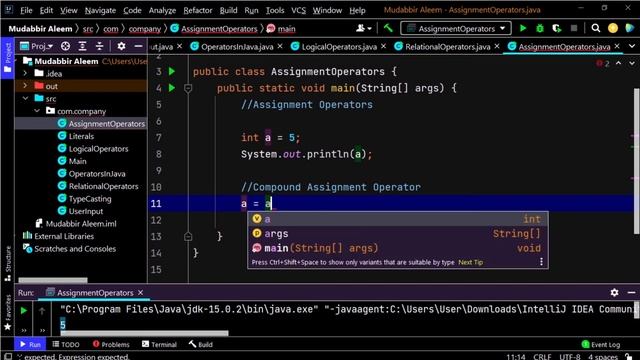Open the Event Log
Screen dimensions: 640x360
pos(601,344)
